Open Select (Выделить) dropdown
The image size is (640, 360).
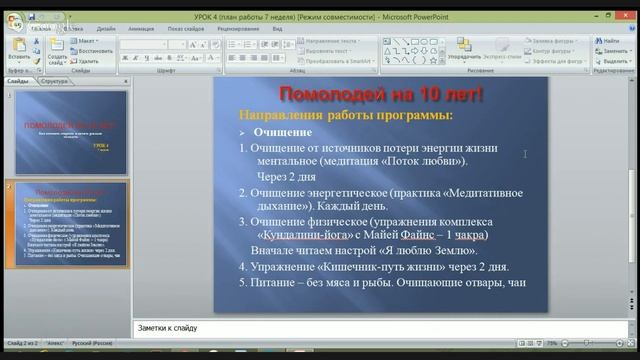click(x=613, y=61)
